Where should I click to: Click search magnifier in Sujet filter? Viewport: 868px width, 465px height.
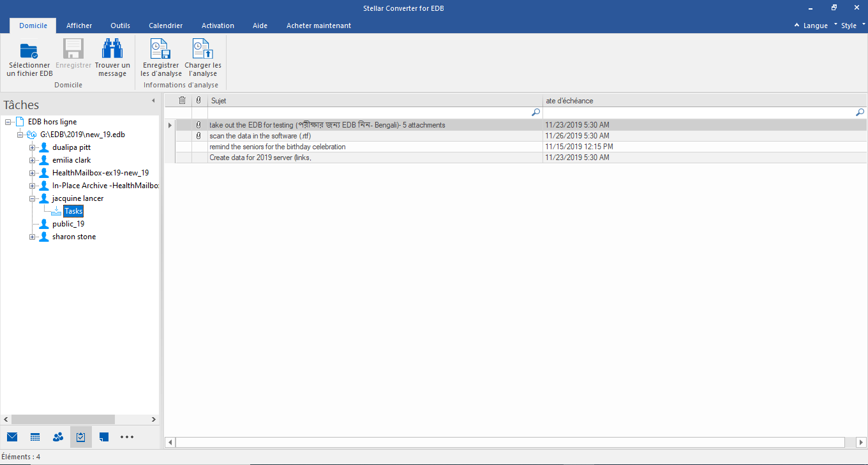point(536,112)
